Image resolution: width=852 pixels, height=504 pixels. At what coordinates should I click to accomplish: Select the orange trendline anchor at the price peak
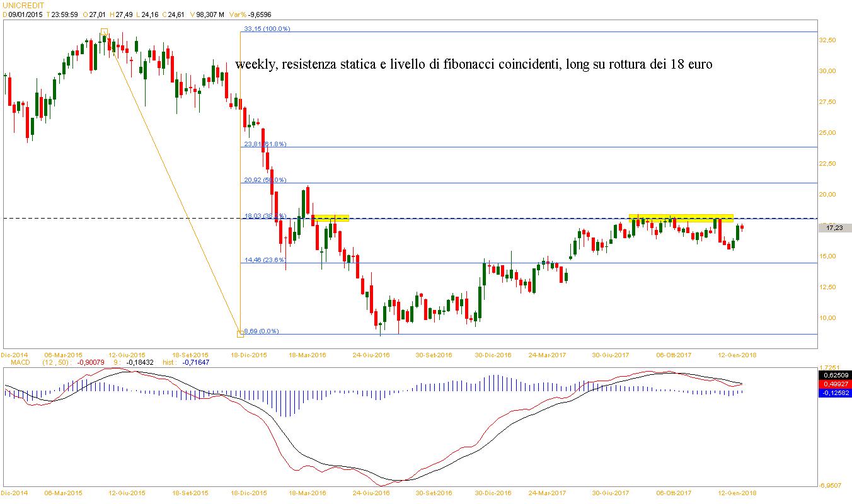pos(105,31)
